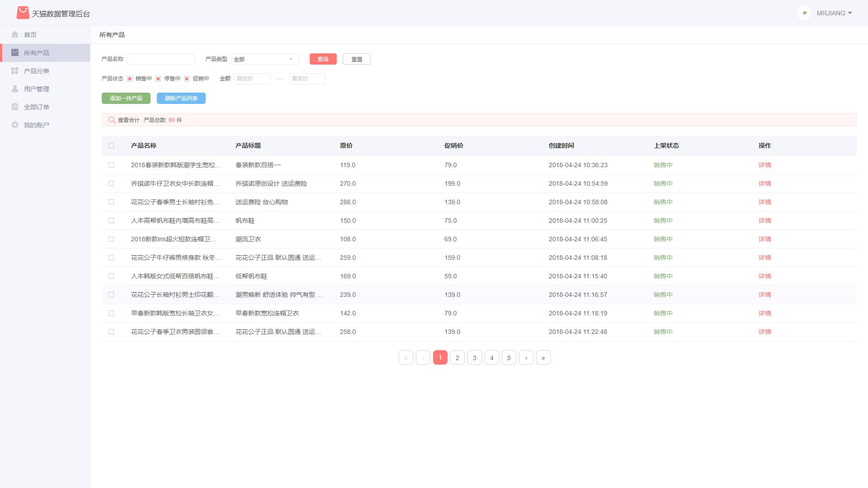
Task: Click the 查询 search button
Action: pos(323,59)
